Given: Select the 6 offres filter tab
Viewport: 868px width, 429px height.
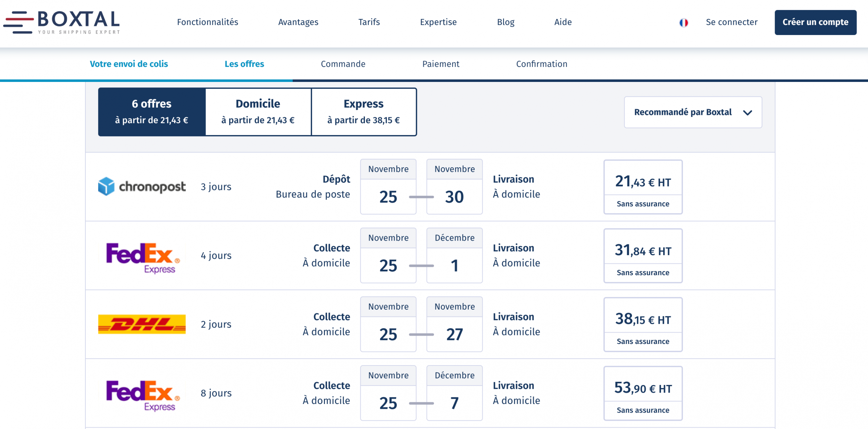Looking at the screenshot, I should 152,112.
